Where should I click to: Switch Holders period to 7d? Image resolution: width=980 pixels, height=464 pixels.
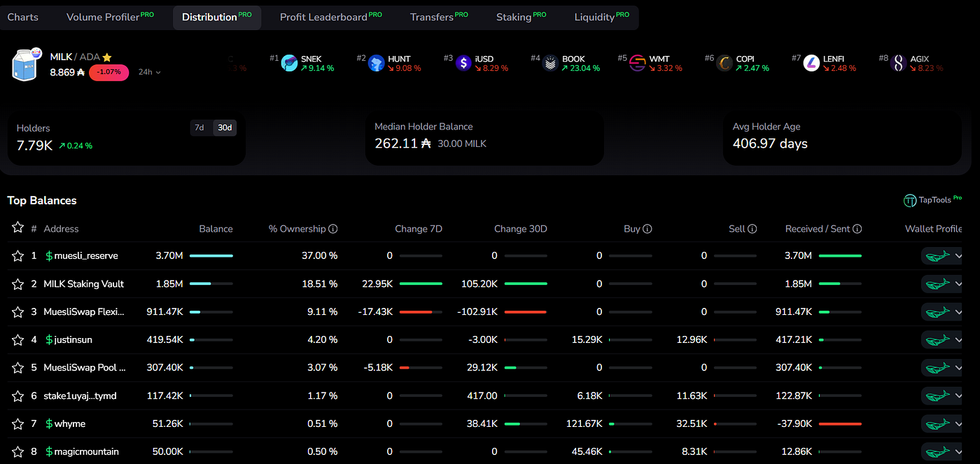coord(199,127)
